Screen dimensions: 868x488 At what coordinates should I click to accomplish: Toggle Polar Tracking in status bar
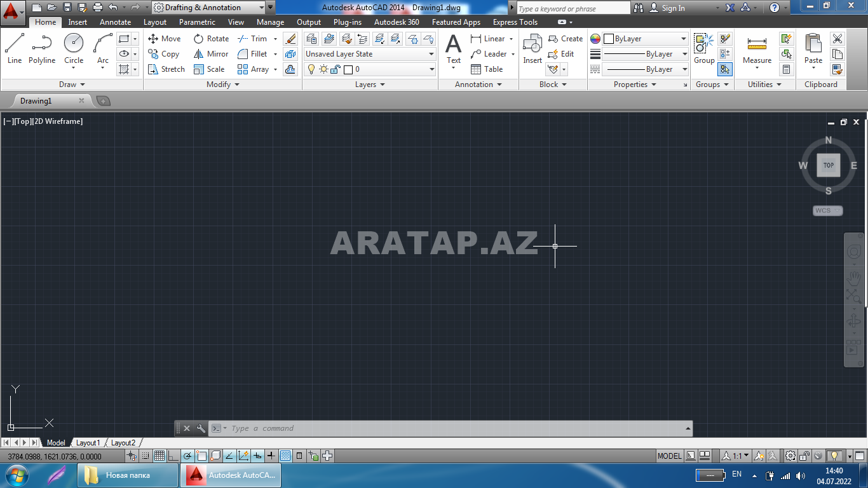187,456
